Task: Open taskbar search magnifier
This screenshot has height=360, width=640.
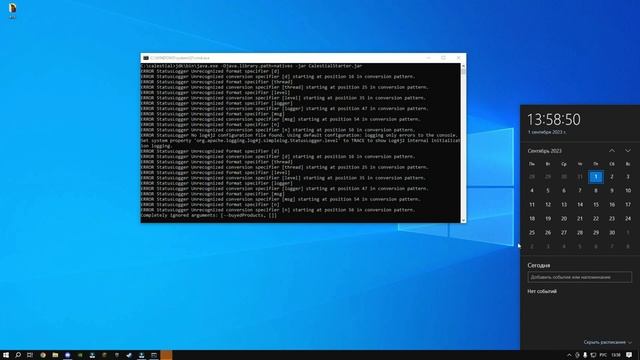Action: [18, 355]
